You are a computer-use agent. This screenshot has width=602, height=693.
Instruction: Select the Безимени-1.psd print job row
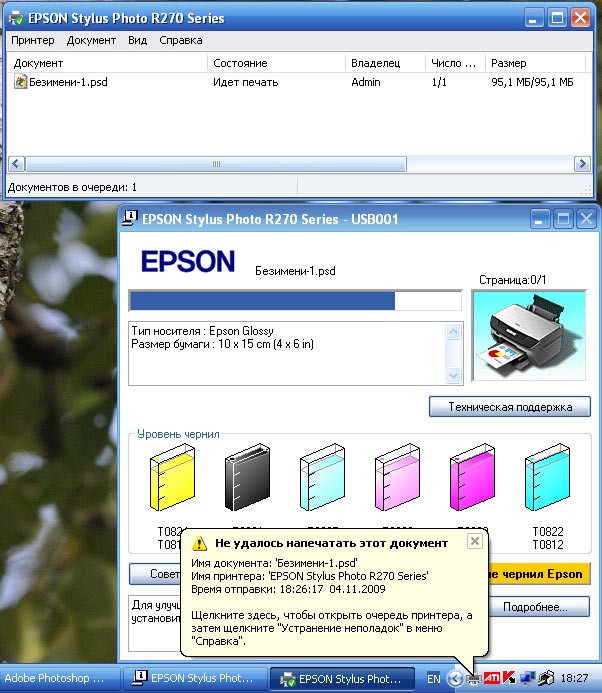(x=293, y=82)
